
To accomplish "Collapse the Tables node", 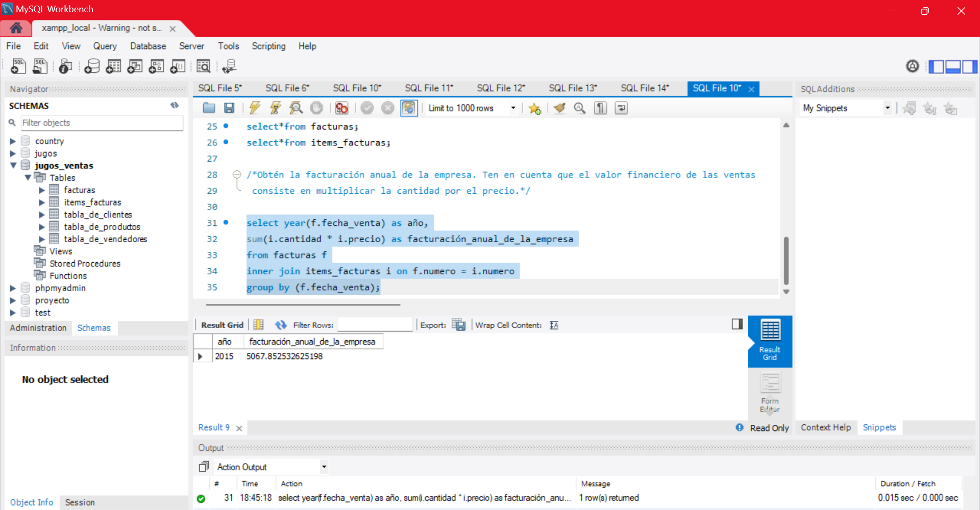I will 28,177.
